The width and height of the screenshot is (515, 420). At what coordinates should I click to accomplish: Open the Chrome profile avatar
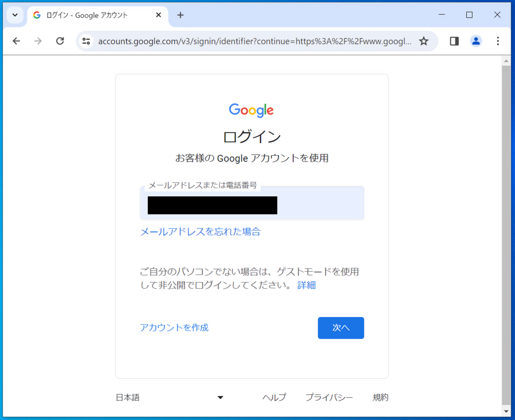tap(476, 41)
